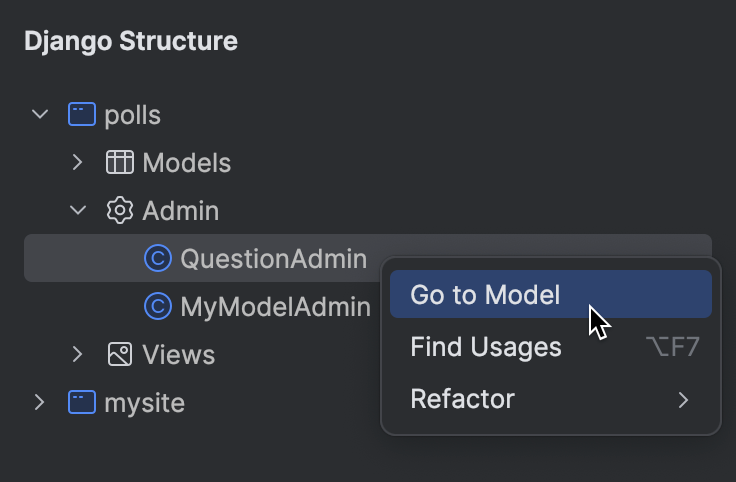Click the QuestionAdmin class icon
The height and width of the screenshot is (482, 736).
coord(158,258)
